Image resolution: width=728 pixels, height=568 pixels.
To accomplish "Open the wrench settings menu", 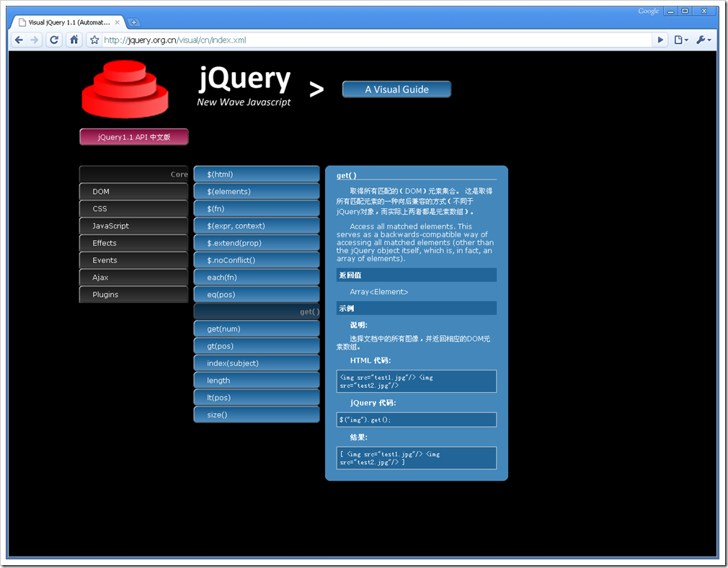I will coord(703,40).
